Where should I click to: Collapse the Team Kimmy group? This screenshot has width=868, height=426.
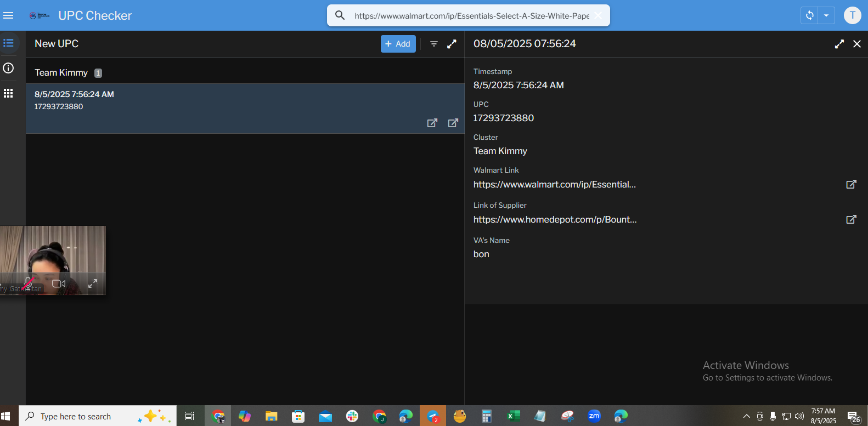(61, 72)
